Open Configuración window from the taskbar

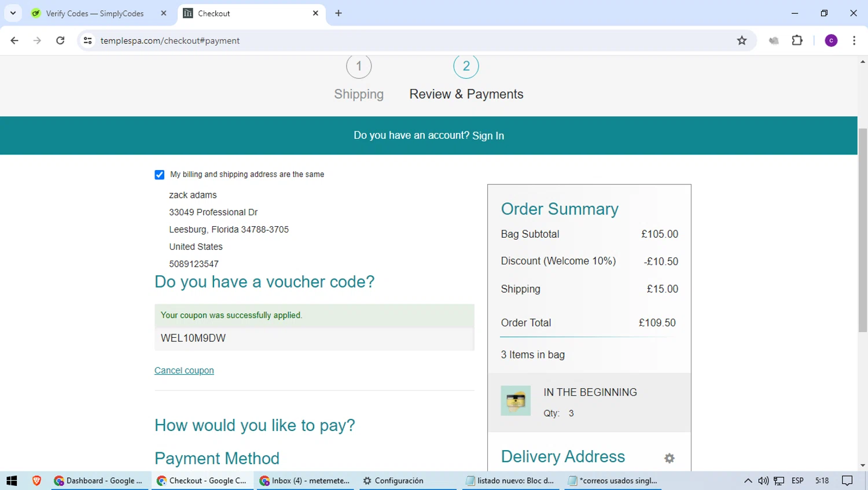pos(408,481)
